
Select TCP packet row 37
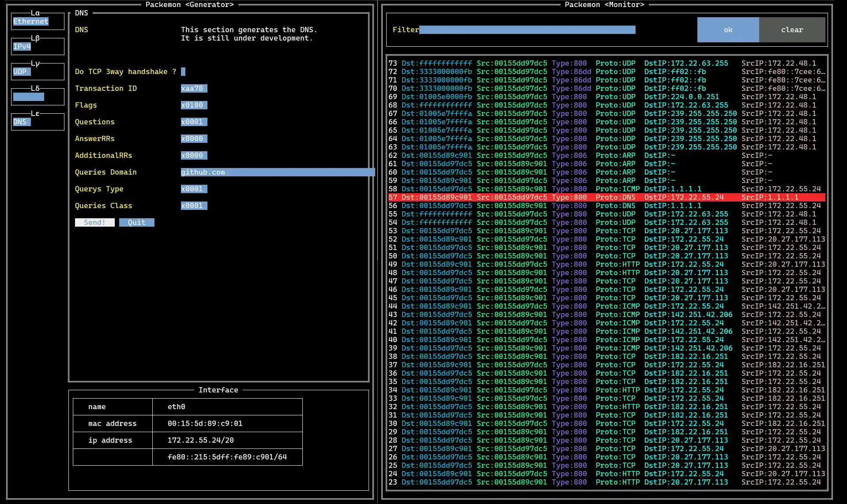[x=607, y=365]
